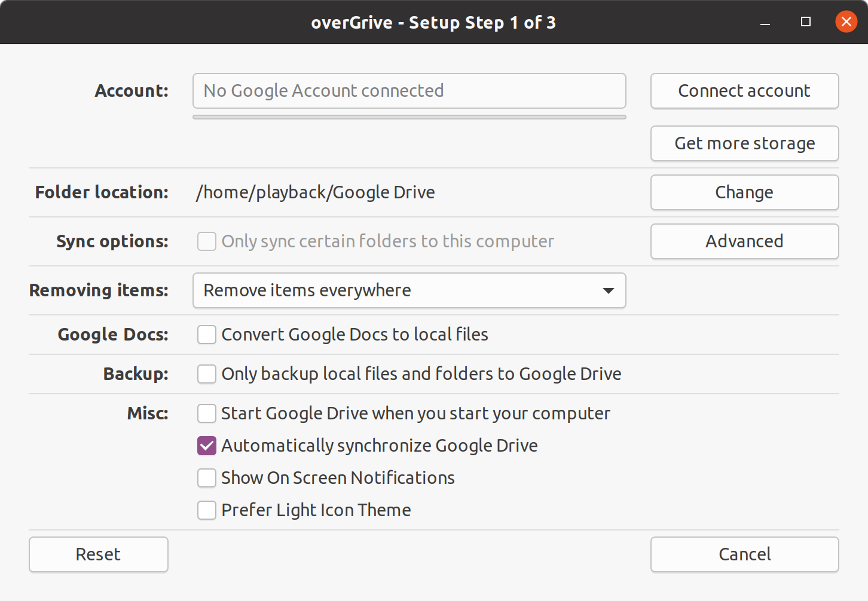868x601 pixels.
Task: Click the Google Docs label
Action: pyautogui.click(x=113, y=335)
